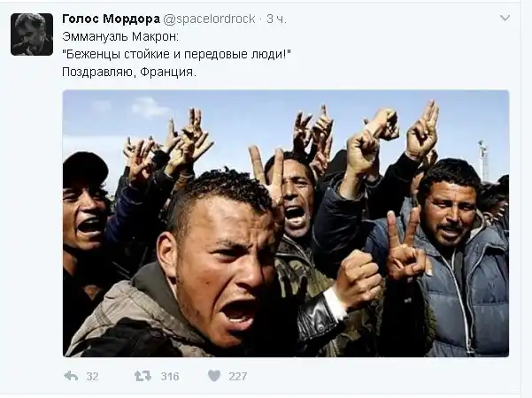Open the tweet via the 3 ч. timestamp
The width and height of the screenshot is (532, 398).
tap(276, 19)
